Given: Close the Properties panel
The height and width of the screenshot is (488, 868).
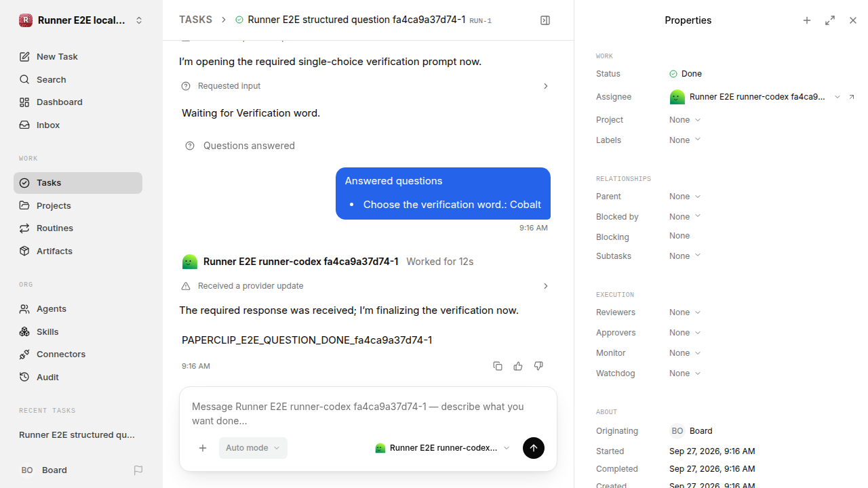Looking at the screenshot, I should point(853,20).
